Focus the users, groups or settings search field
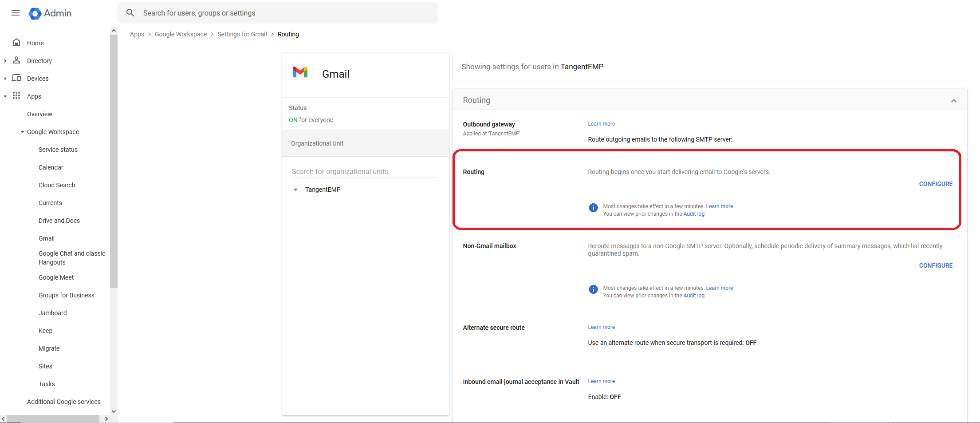Viewport: 980px width, 423px height. (x=278, y=13)
